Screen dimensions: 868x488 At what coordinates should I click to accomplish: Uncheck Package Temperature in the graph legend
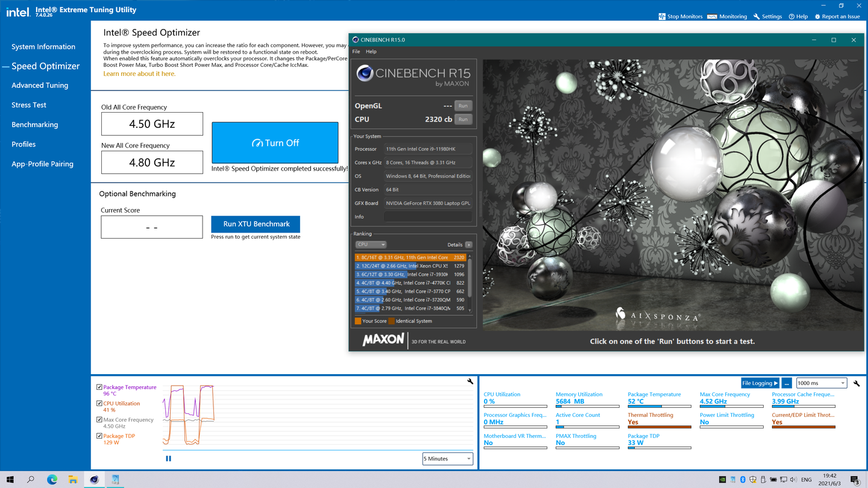click(x=98, y=387)
